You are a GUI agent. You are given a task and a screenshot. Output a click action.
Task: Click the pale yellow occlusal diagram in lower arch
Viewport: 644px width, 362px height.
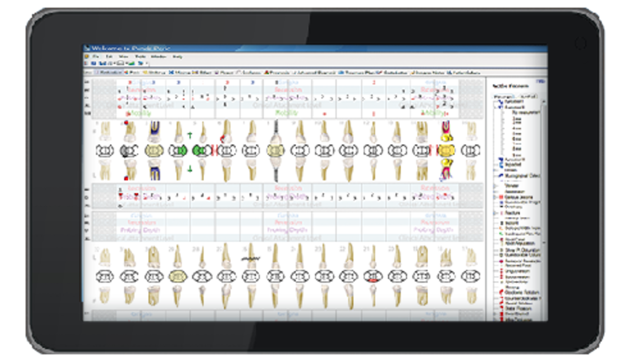178,276
